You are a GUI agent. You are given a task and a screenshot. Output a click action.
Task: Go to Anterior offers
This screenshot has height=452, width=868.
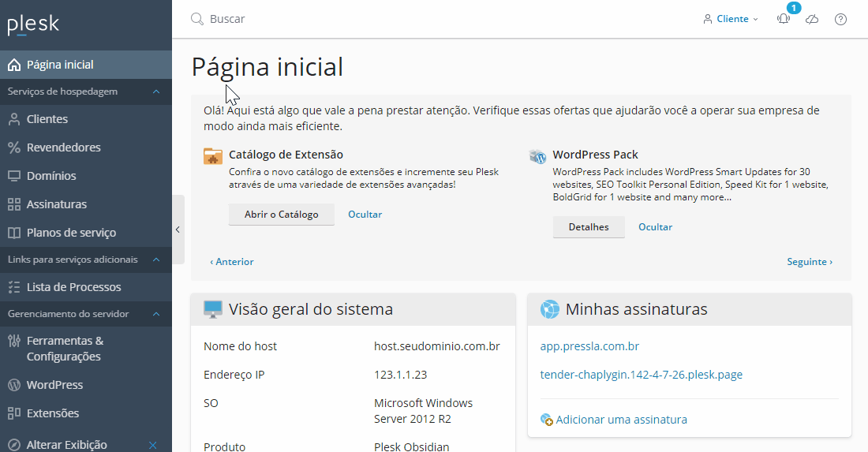pyautogui.click(x=231, y=262)
